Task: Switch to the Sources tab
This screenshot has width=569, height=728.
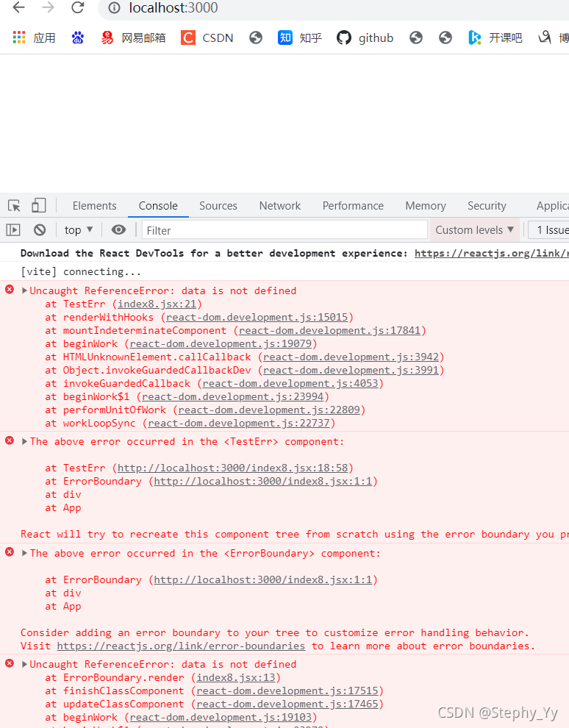Action: [x=218, y=206]
